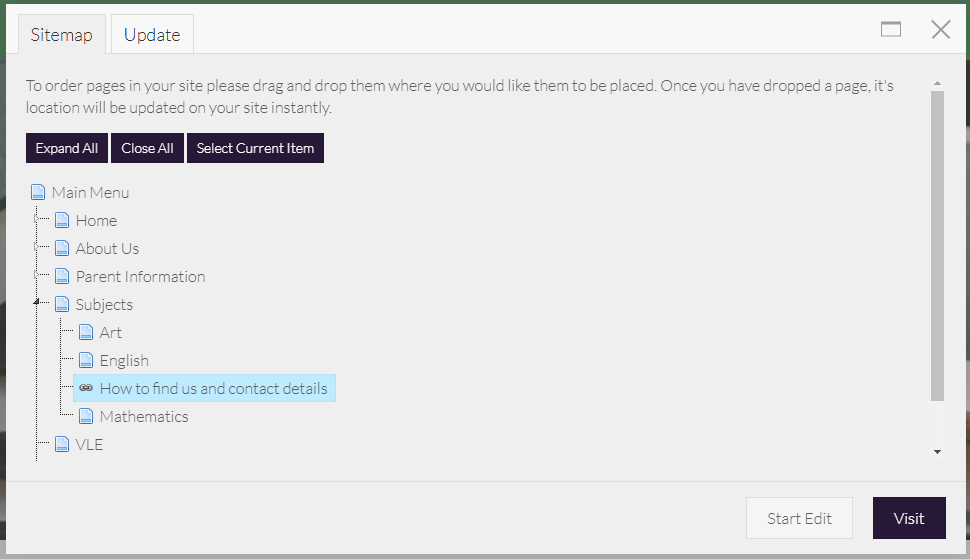Expand the Parent Information tree node
The width and height of the screenshot is (970, 559).
(x=37, y=276)
